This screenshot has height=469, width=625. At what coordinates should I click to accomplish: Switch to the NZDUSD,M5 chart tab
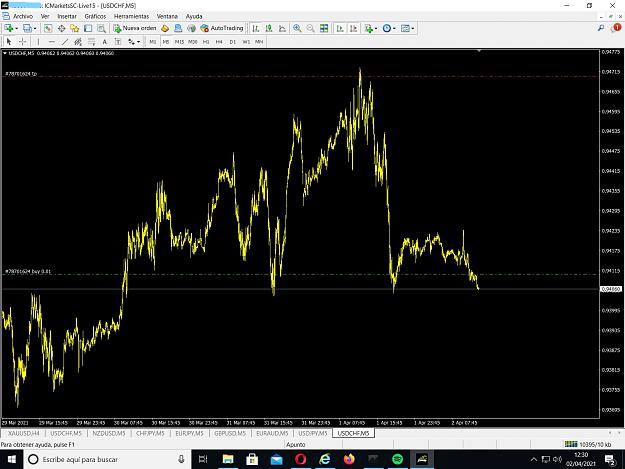(109, 433)
